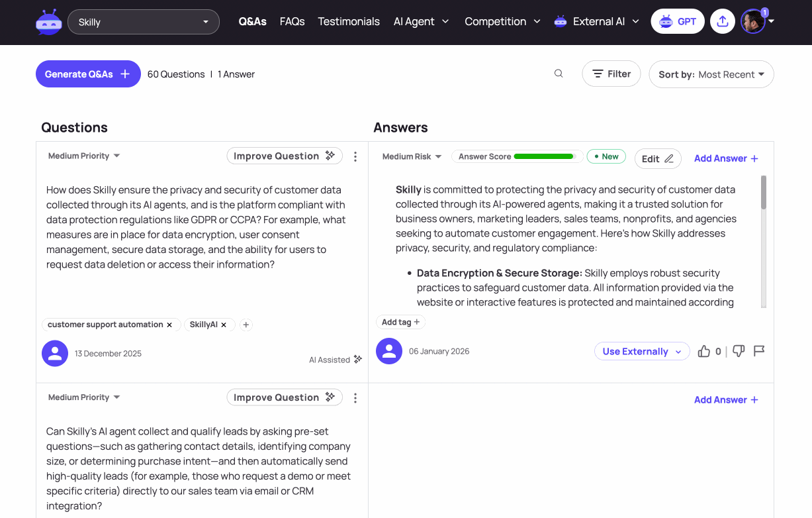The image size is (812, 518).
Task: Add a new tag to the question
Action: pos(246,325)
